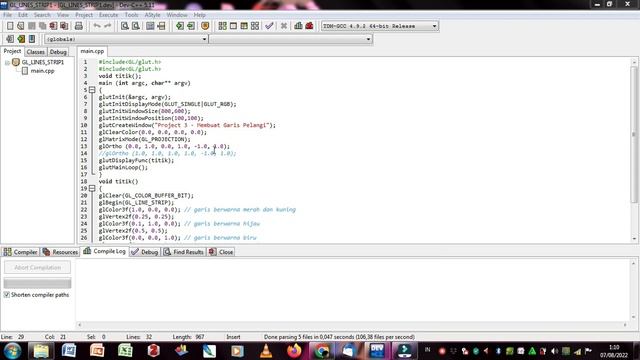Click the main.cpp file icon in project tree
This screenshot has width=640, height=360.
25,71
